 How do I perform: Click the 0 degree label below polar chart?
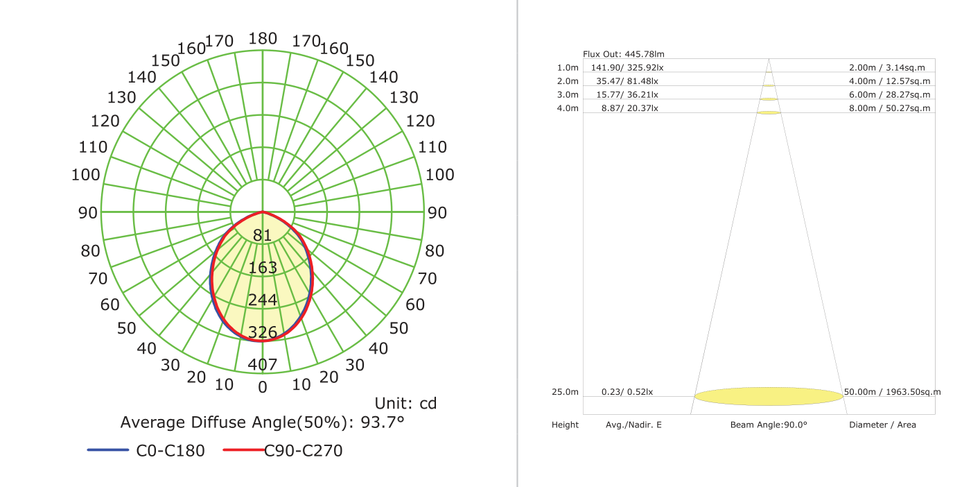tap(262, 387)
